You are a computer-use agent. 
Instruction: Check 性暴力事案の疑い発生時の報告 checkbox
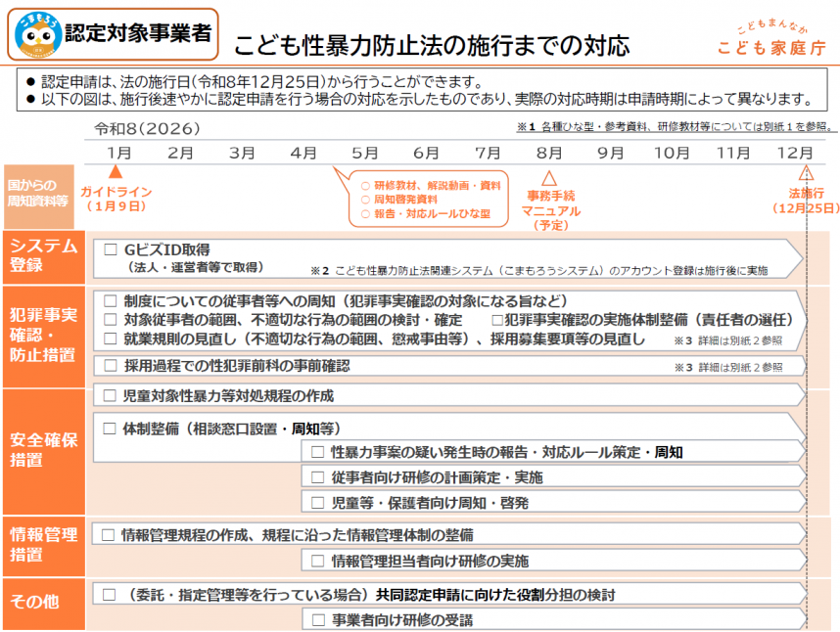coord(317,452)
